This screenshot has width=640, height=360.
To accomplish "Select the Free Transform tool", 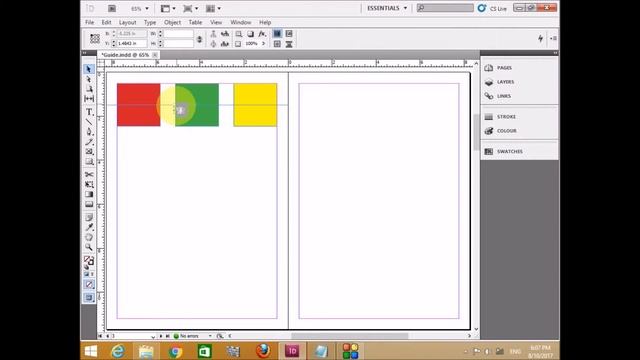I will [x=89, y=184].
